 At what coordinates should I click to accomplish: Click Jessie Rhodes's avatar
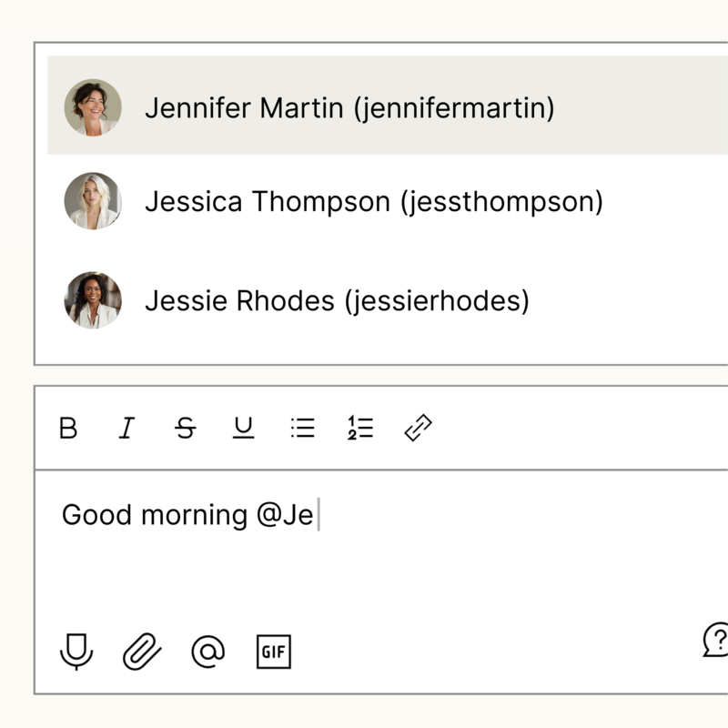93,300
